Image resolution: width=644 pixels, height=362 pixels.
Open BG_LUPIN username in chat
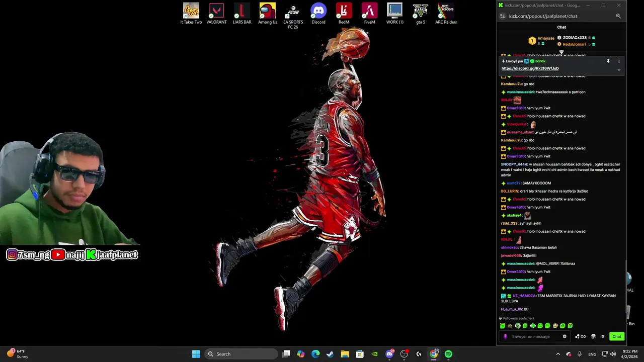pyautogui.click(x=510, y=191)
